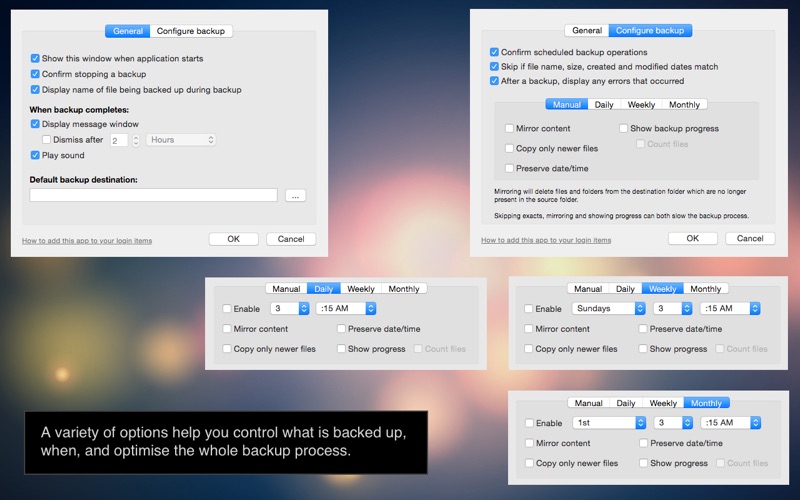Click the browse button beside destination field
This screenshot has height=500, width=800.
[295, 195]
